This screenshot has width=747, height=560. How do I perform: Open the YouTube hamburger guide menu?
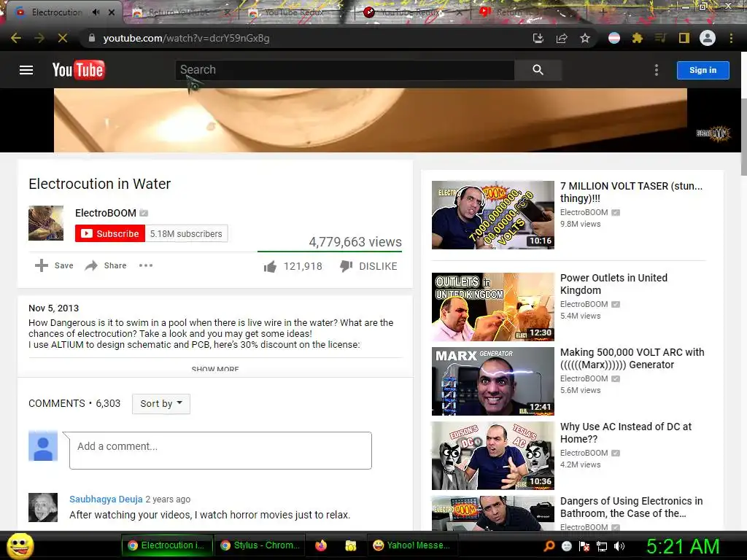click(26, 70)
